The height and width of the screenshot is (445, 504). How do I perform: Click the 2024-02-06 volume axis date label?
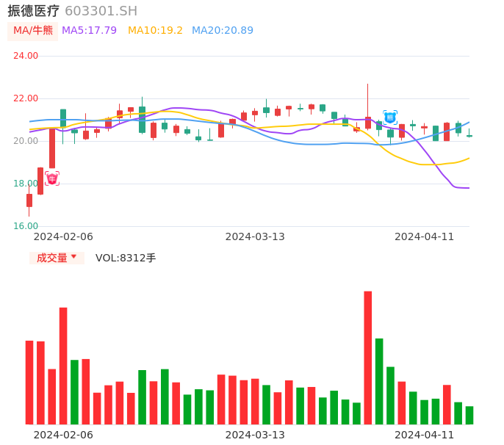coord(63,435)
